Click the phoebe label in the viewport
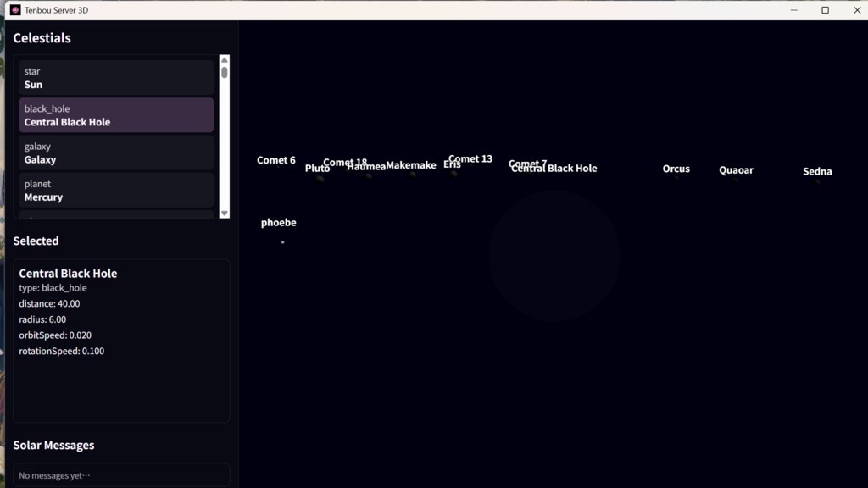 click(279, 222)
